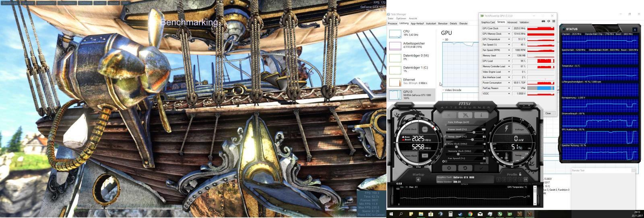Click Afterburner profile save floppy icon
644x218 pixels.
click(x=526, y=179)
